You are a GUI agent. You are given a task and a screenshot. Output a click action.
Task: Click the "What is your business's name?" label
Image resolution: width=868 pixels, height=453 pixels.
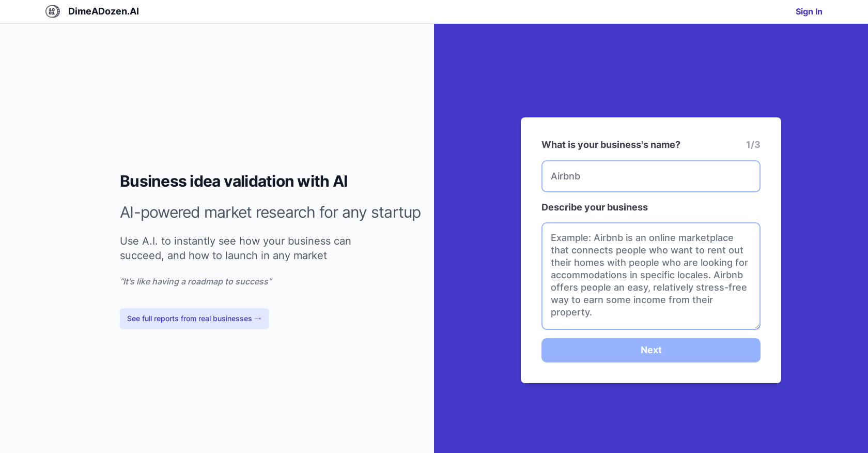click(611, 145)
